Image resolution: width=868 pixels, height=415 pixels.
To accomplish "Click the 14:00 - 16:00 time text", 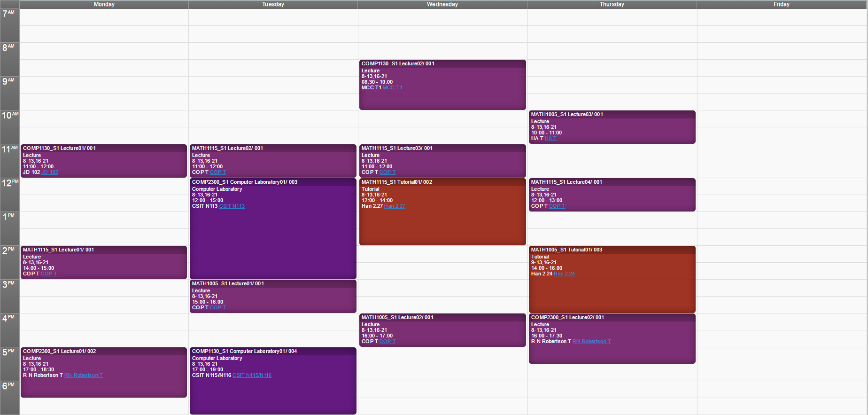I will [547, 268].
